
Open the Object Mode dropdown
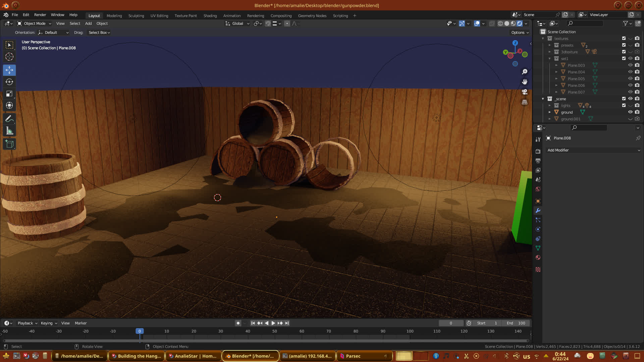tap(34, 23)
